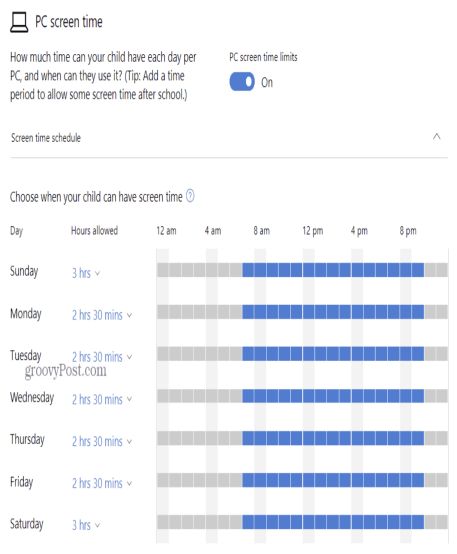Click Thursday's blue schedule bar
Image resolution: width=457 pixels, height=554 pixels.
coord(333,438)
